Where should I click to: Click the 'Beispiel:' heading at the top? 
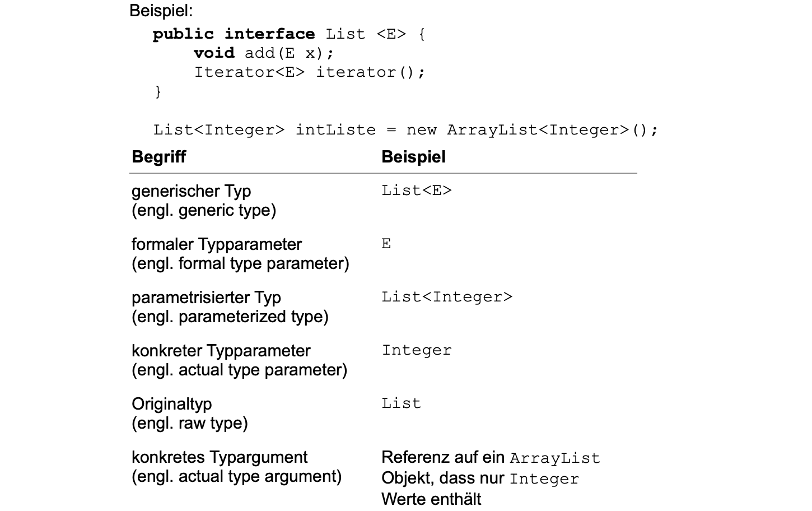[161, 11]
